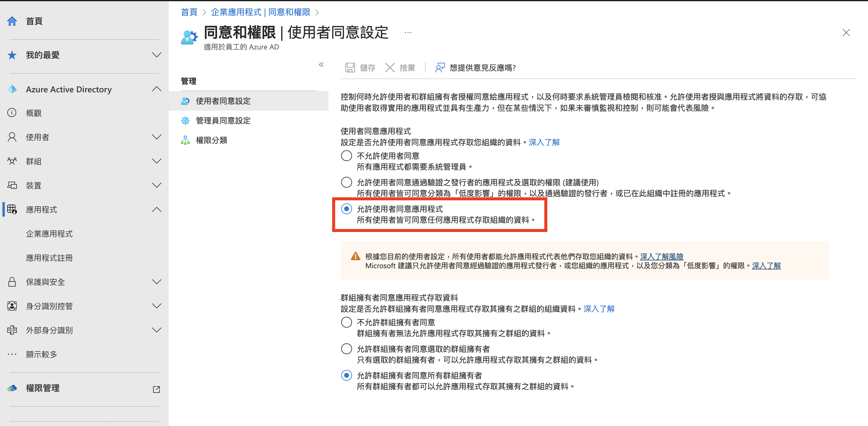The image size is (868, 426).
Task: Click the 管理員同意設定 gear icon
Action: click(185, 120)
